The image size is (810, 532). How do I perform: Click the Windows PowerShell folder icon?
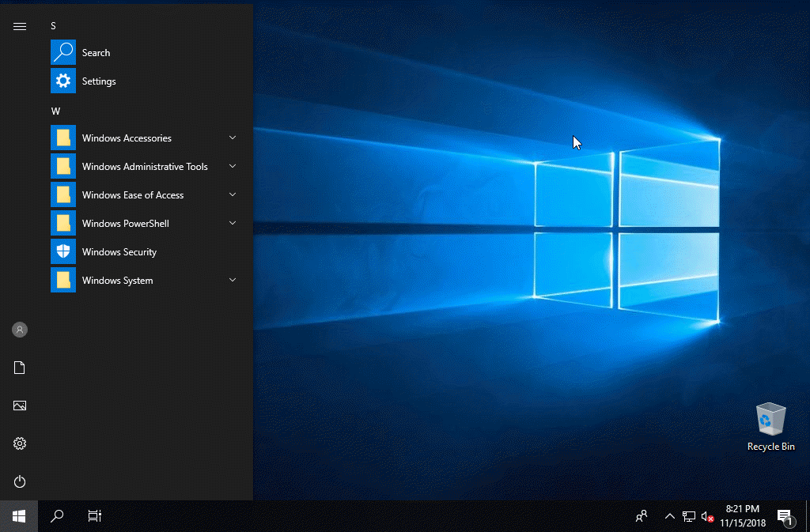tap(63, 223)
